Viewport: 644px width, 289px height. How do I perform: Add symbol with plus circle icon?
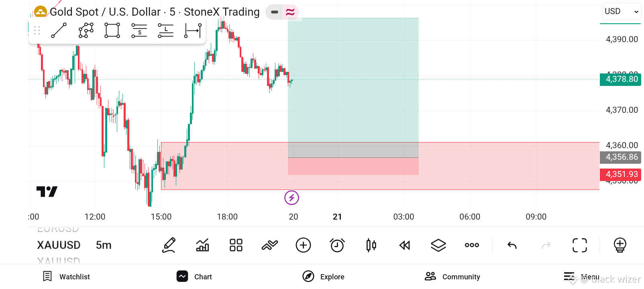[303, 245]
